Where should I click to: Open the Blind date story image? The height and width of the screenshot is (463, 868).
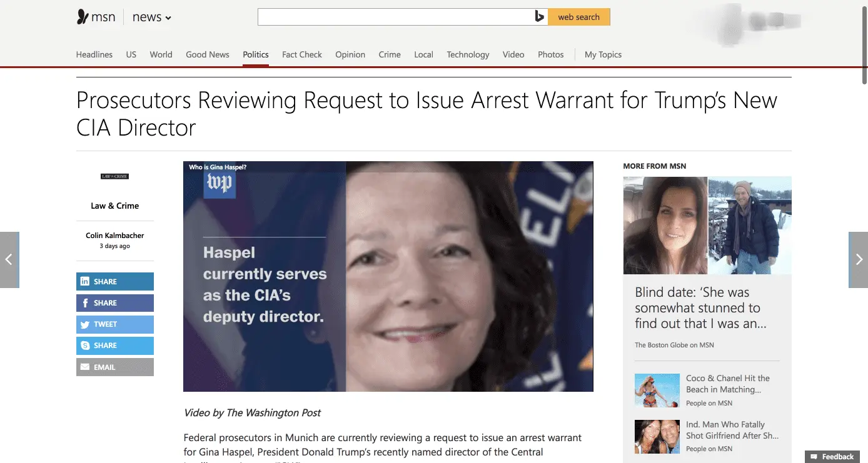[x=707, y=226]
